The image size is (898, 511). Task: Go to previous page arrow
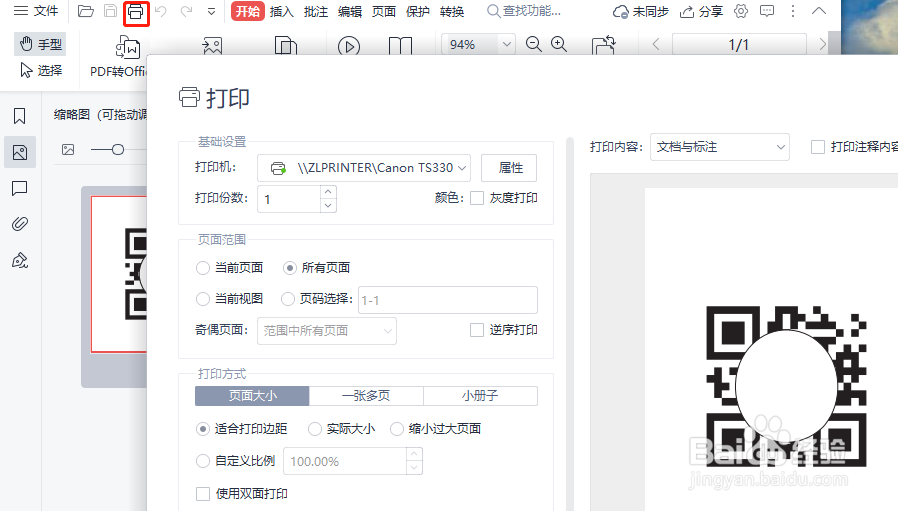click(x=656, y=44)
